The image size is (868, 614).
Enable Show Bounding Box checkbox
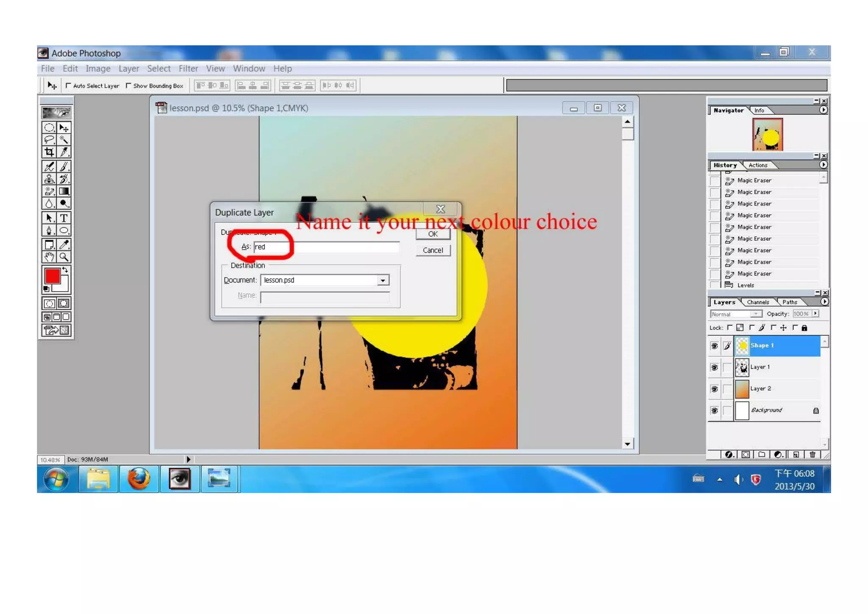128,86
